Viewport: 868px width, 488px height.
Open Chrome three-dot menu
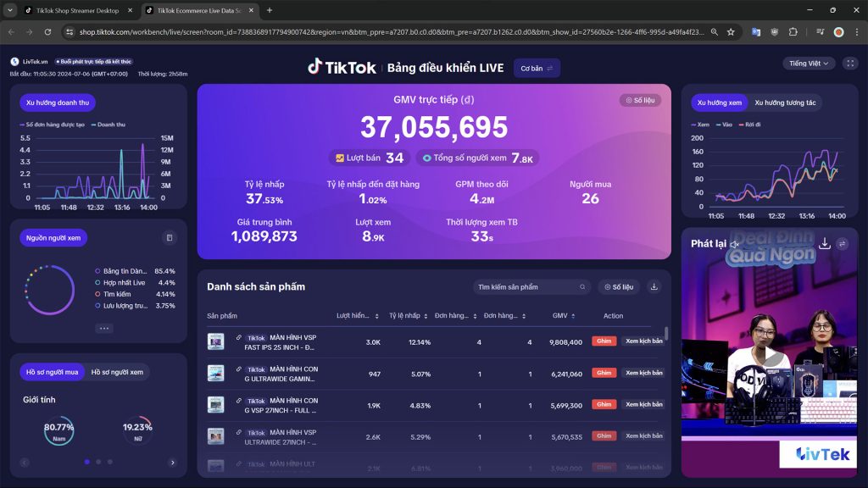857,32
